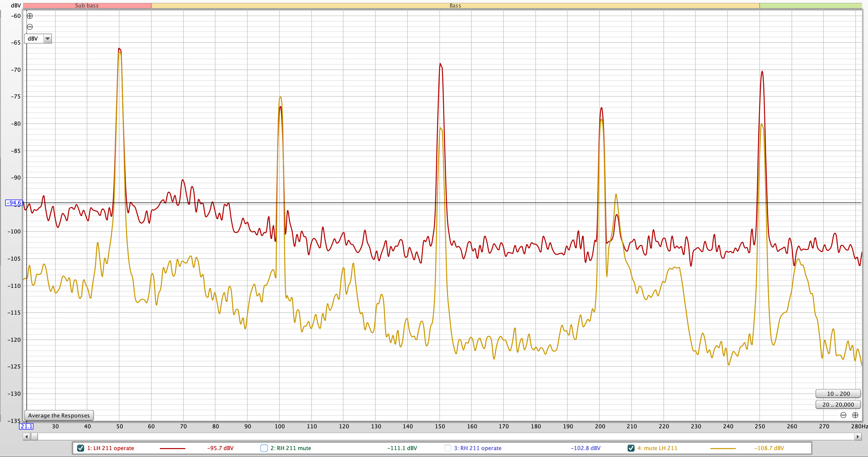Click the horizontal scrollbar thumb
The width and height of the screenshot is (868, 457).
34,437
